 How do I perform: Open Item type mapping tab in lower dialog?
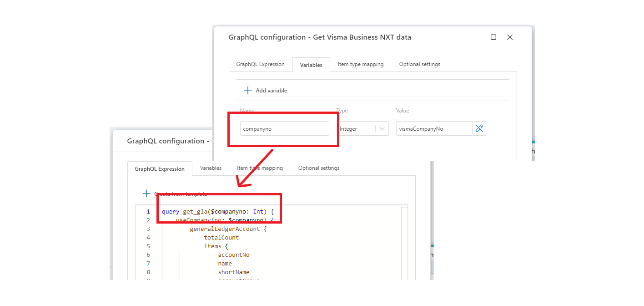point(260,168)
